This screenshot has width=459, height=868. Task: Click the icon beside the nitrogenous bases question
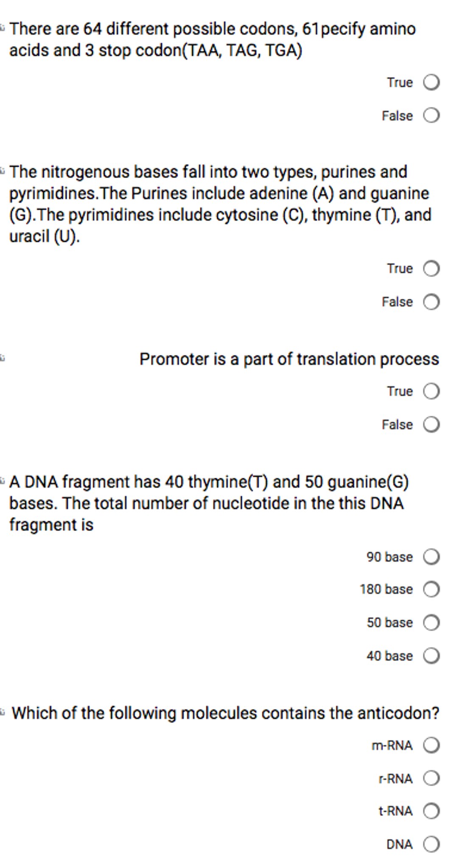(2, 170)
